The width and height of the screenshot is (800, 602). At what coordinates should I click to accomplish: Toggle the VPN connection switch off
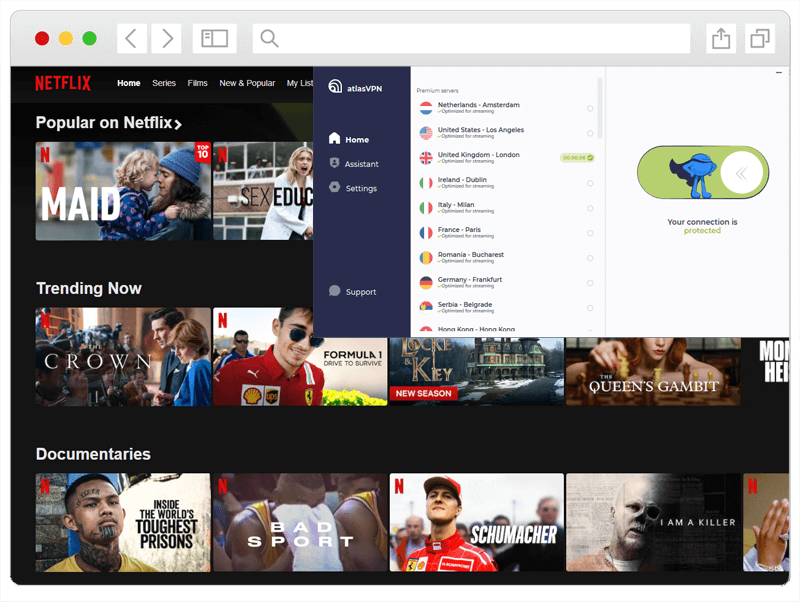click(703, 172)
